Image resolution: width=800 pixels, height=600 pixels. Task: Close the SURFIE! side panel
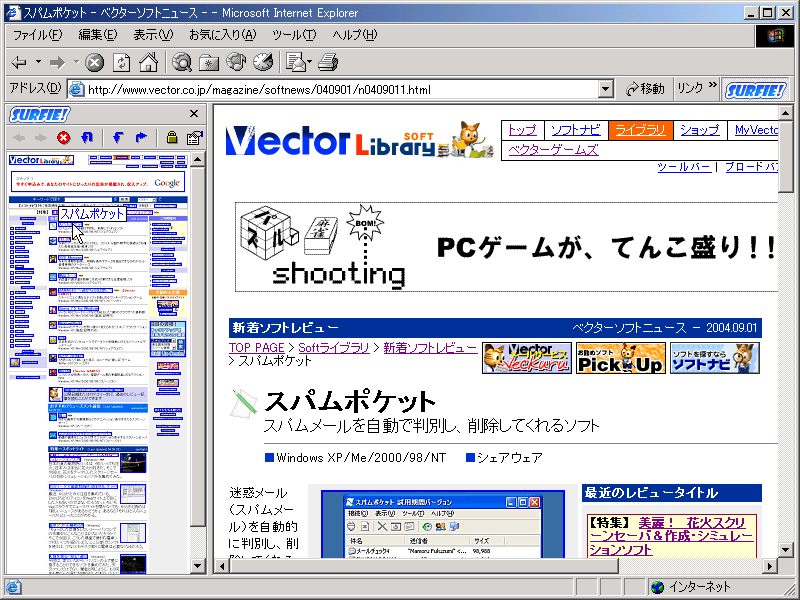coord(194,114)
